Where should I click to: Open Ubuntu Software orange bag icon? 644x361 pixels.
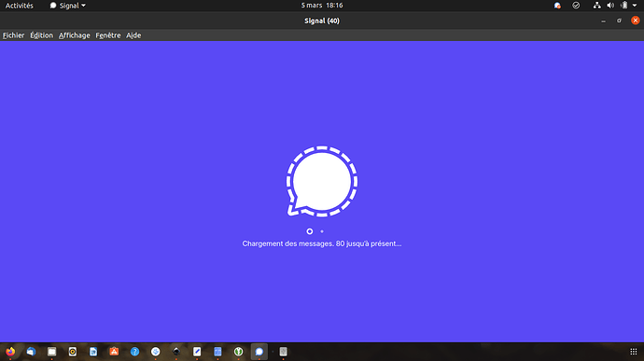(114, 352)
